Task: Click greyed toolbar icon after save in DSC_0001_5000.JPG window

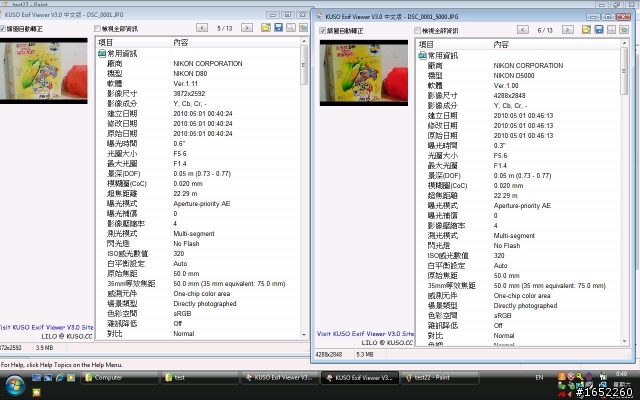Action: pos(611,29)
